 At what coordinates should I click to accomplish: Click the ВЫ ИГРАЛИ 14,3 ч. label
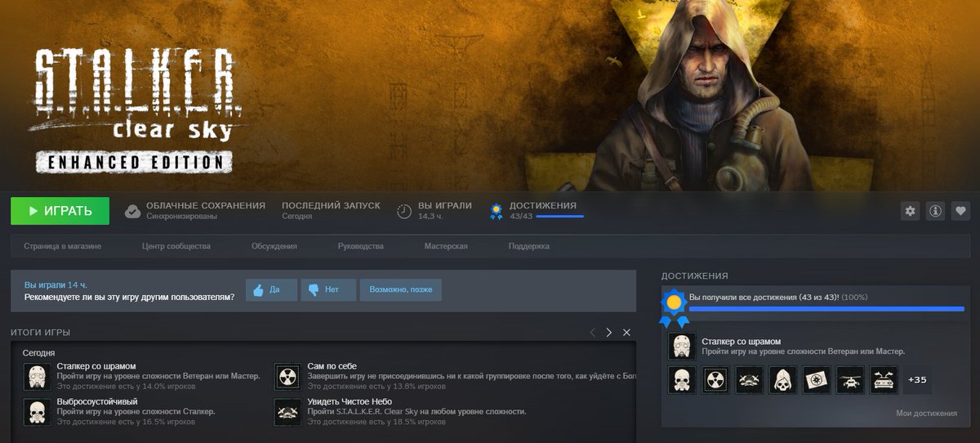point(445,211)
